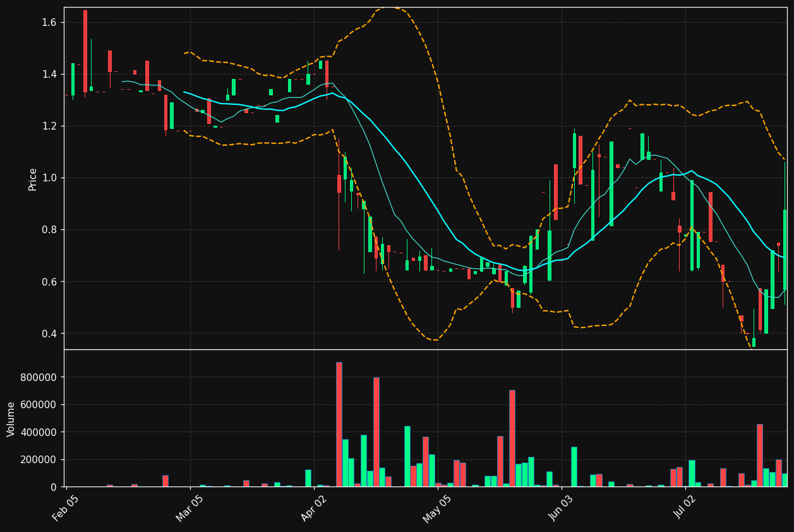Click the 0.8 price axis label
This screenshot has width=794, height=532.
tap(49, 230)
